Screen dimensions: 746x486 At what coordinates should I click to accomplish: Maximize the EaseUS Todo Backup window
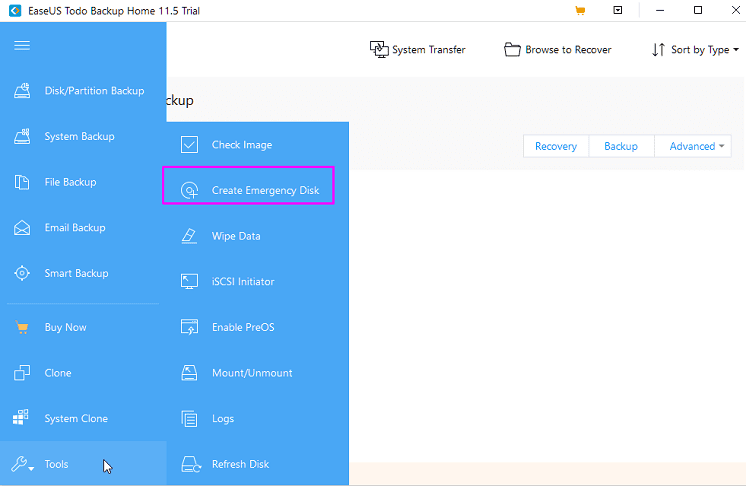pos(697,10)
